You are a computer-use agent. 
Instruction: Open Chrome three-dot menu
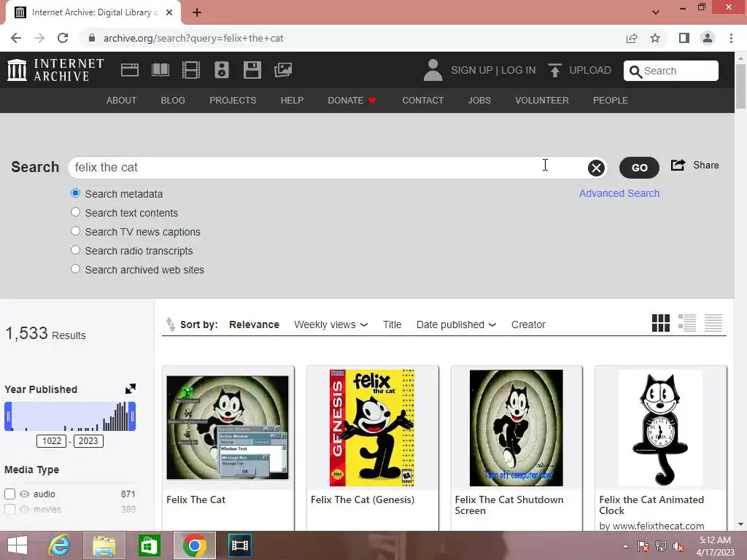coord(731,38)
